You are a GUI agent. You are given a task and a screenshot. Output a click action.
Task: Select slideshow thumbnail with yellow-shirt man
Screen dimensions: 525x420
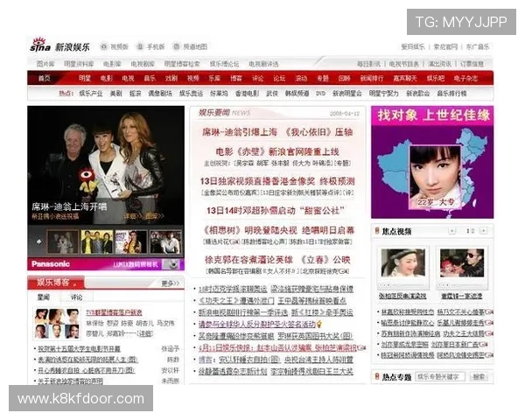[97, 241]
